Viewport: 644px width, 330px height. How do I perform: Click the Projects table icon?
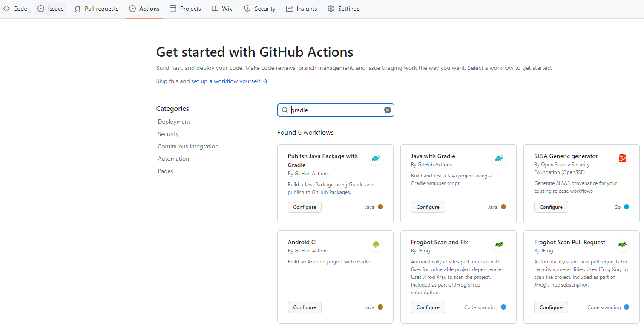[x=173, y=9]
